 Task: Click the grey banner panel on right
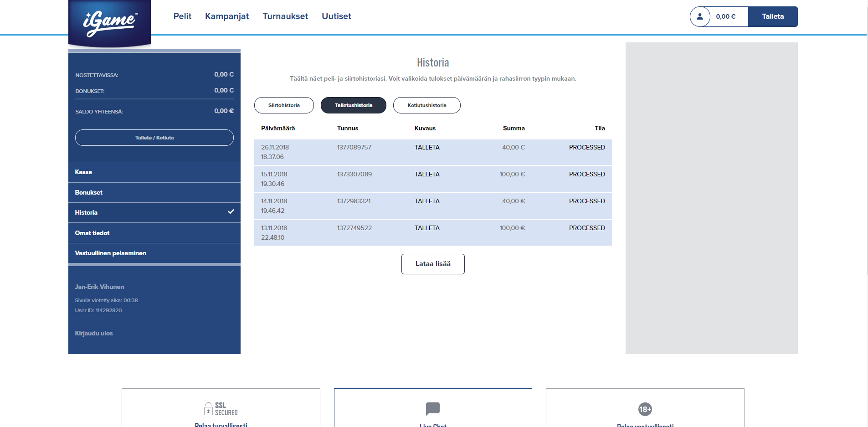pos(711,198)
